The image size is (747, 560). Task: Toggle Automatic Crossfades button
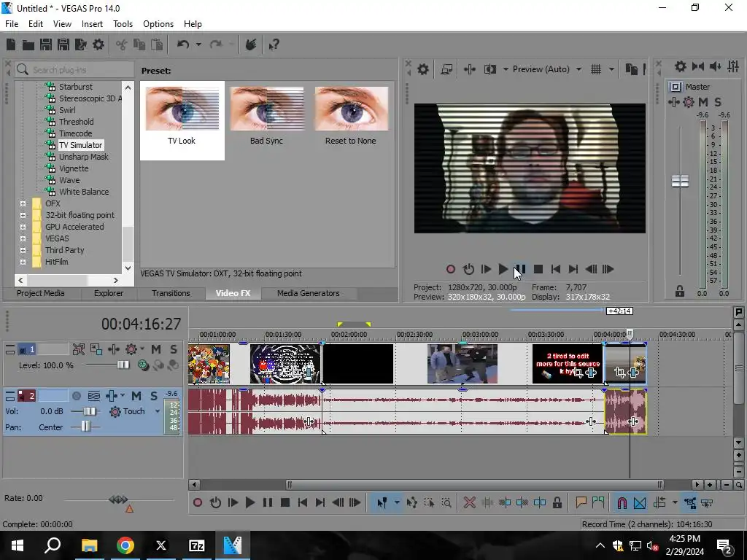point(640,502)
